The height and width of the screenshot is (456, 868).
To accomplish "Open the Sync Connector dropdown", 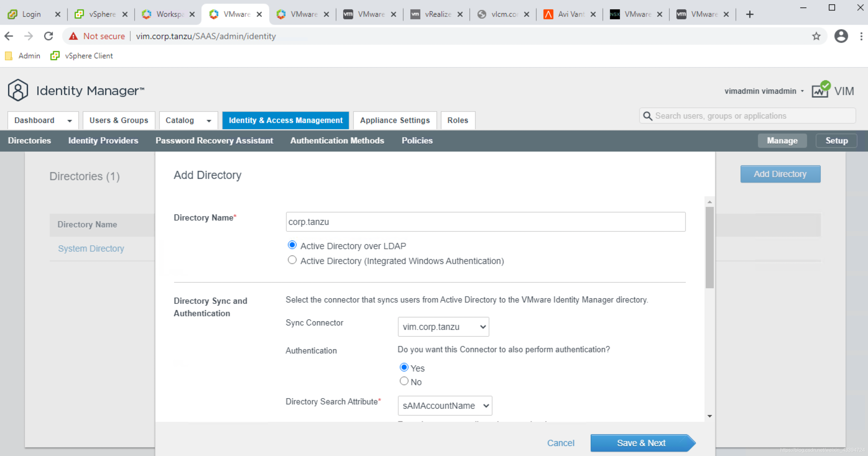I will [x=443, y=327].
